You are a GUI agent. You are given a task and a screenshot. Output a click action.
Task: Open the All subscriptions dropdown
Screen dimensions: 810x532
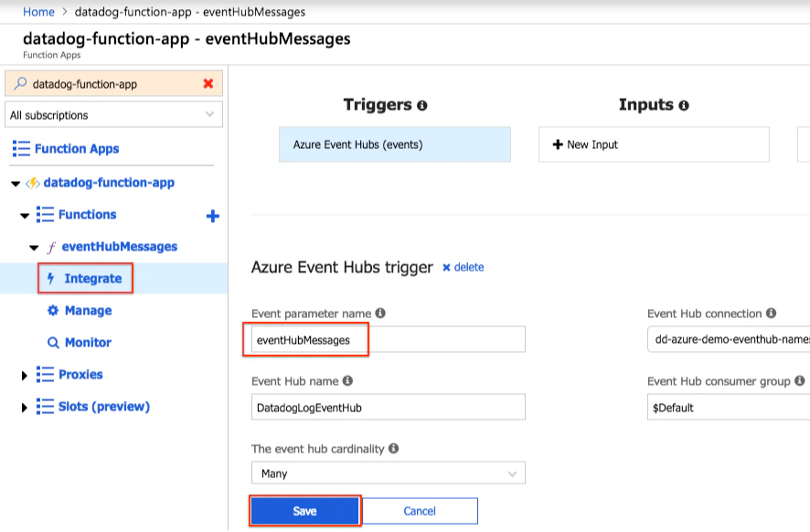113,114
